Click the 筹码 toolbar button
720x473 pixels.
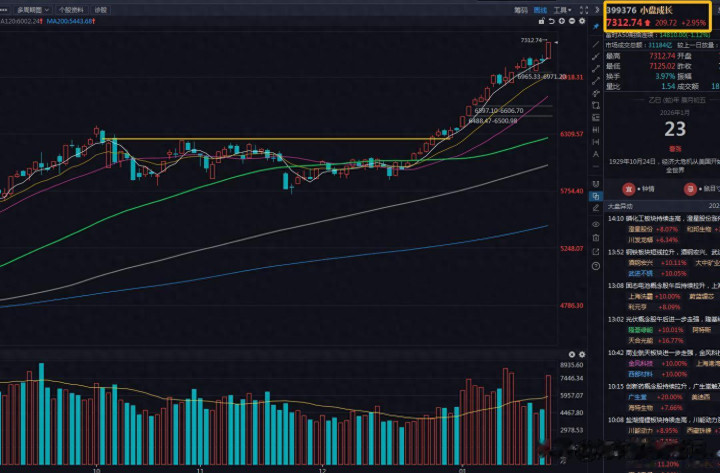(520, 9)
